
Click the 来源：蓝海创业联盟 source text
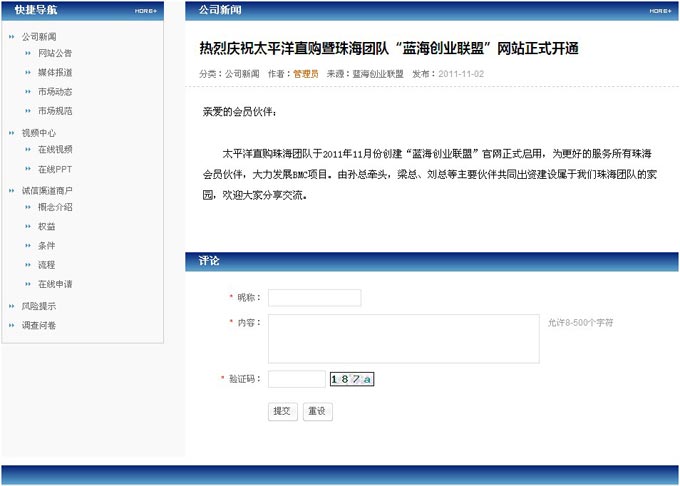(x=365, y=74)
